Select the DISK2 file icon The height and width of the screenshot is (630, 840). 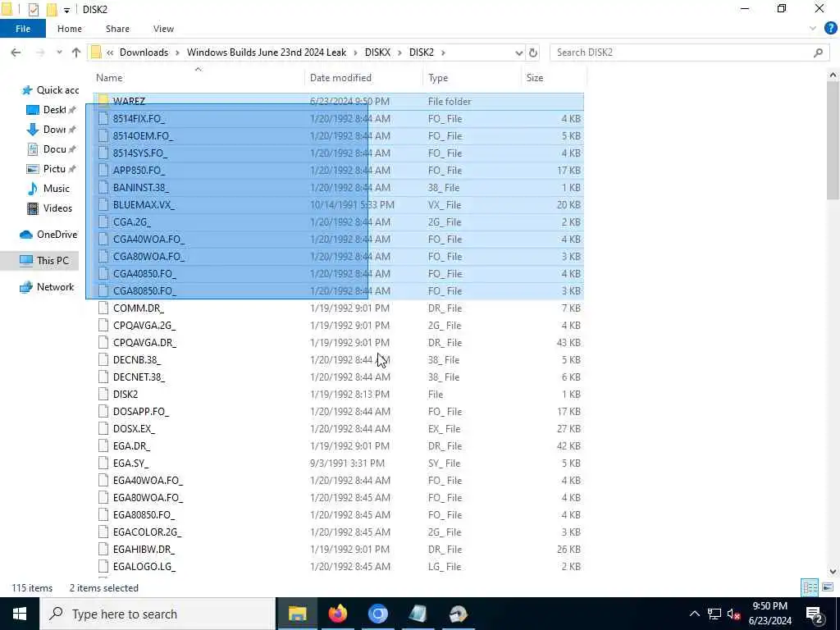click(x=103, y=395)
